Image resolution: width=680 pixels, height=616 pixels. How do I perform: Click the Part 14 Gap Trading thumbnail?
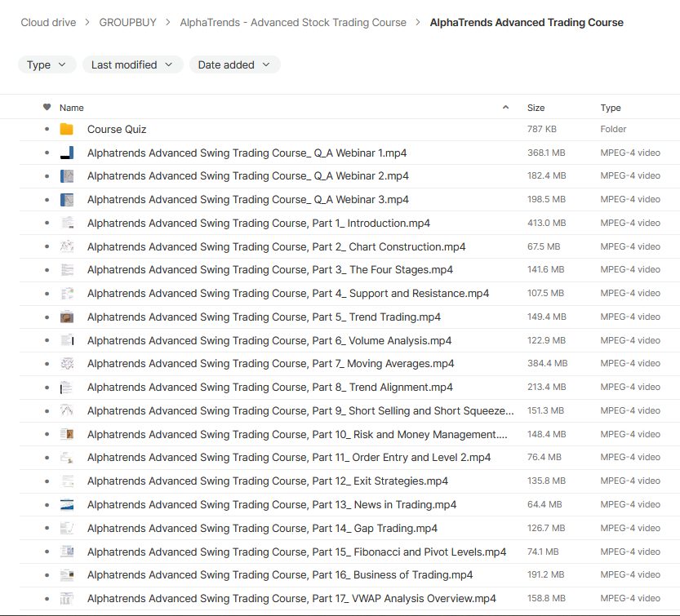point(66,528)
